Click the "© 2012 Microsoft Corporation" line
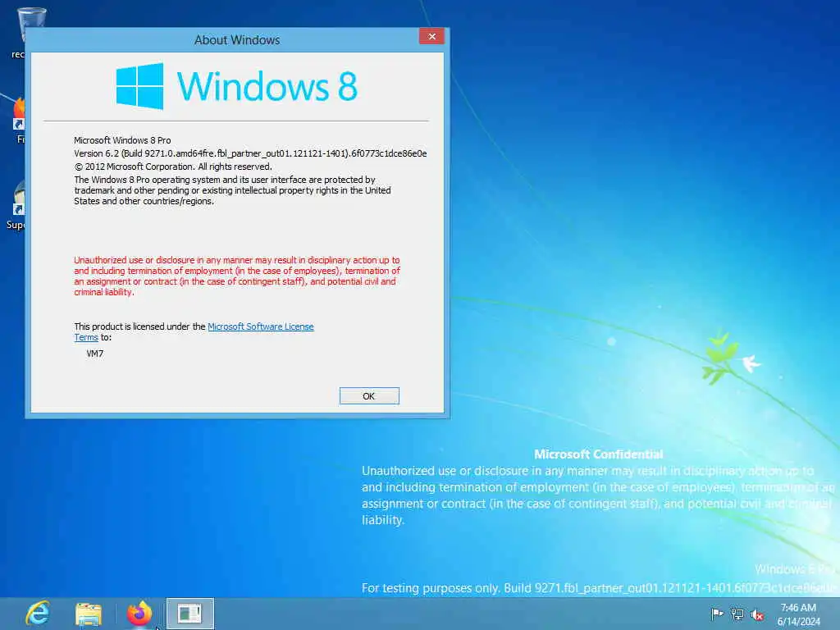This screenshot has height=630, width=840. coord(173,167)
